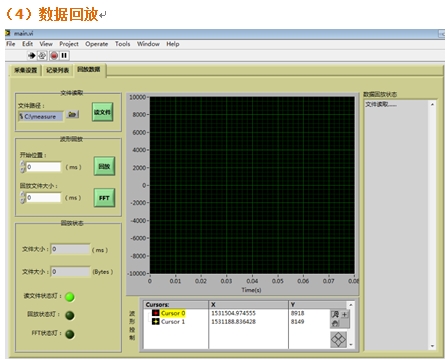This screenshot has width=446, height=360.
Task: Open the Edit menu
Action: 27,44
